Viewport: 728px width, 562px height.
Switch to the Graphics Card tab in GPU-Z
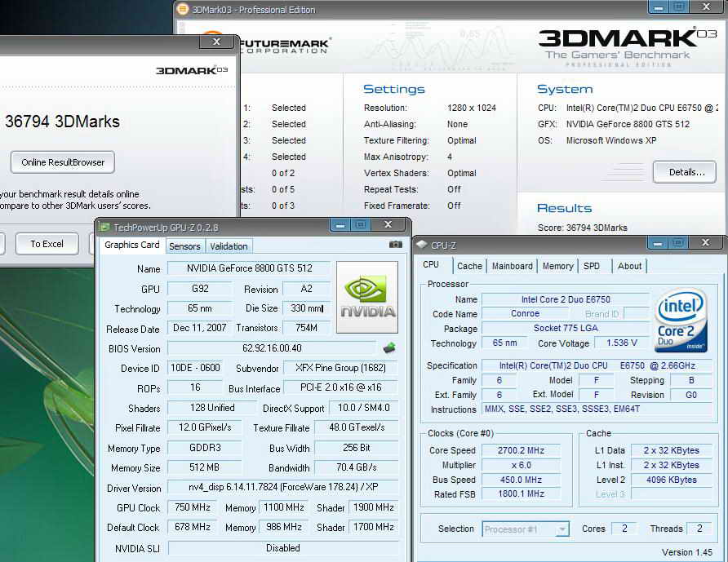pyautogui.click(x=132, y=245)
